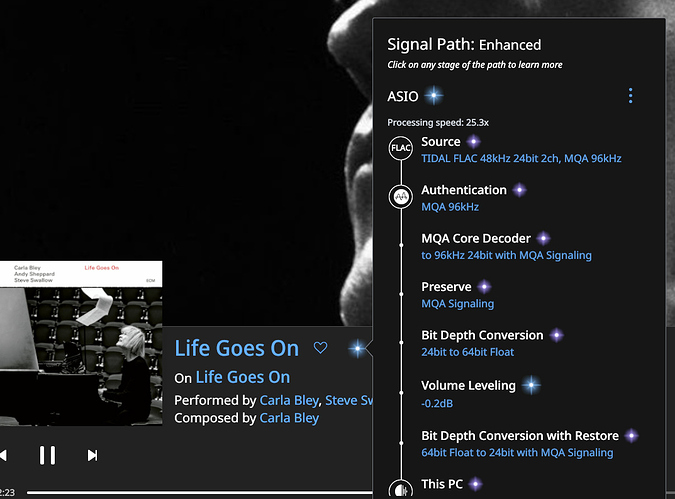Click the Authentication stage label
The width and height of the screenshot is (675, 499).
pos(464,190)
